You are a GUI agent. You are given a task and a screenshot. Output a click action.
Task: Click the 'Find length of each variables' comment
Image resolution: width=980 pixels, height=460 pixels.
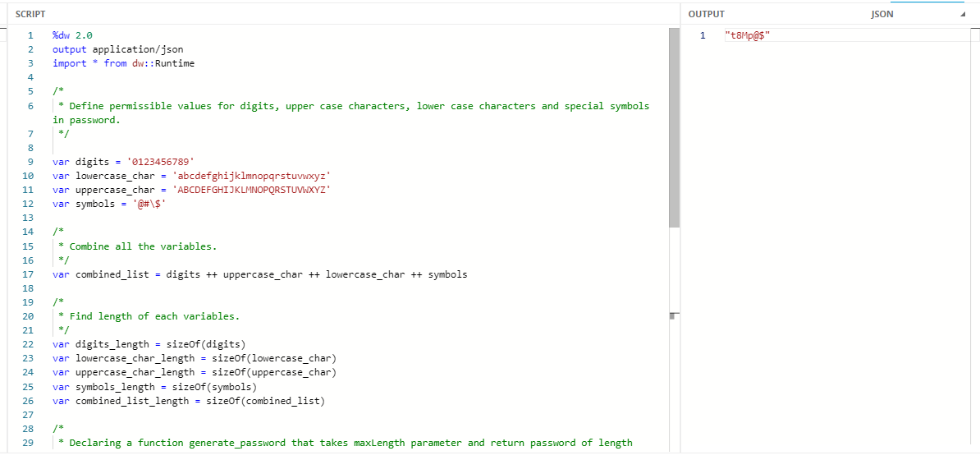(154, 316)
